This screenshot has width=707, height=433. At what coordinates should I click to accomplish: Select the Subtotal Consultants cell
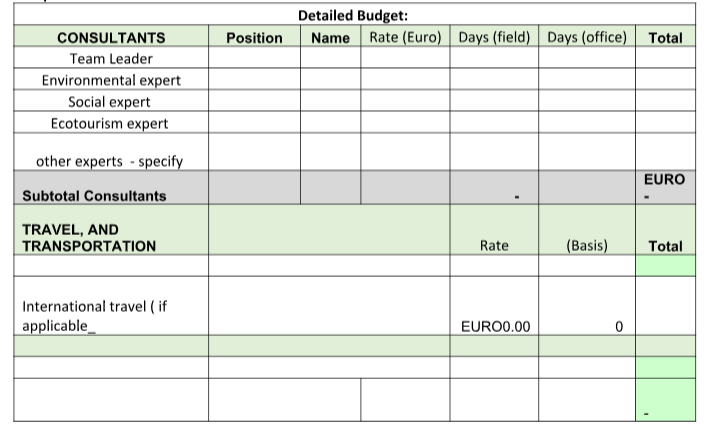pyautogui.click(x=111, y=188)
